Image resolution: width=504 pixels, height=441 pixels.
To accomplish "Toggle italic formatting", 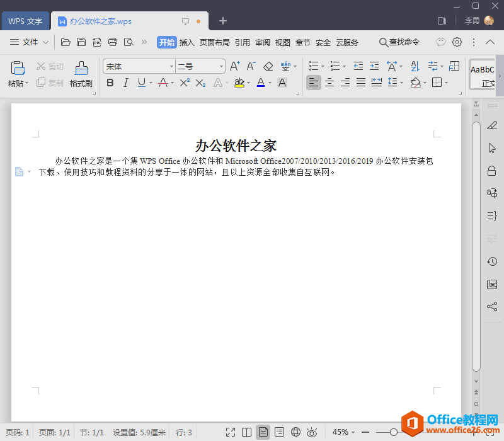I will 125,83.
